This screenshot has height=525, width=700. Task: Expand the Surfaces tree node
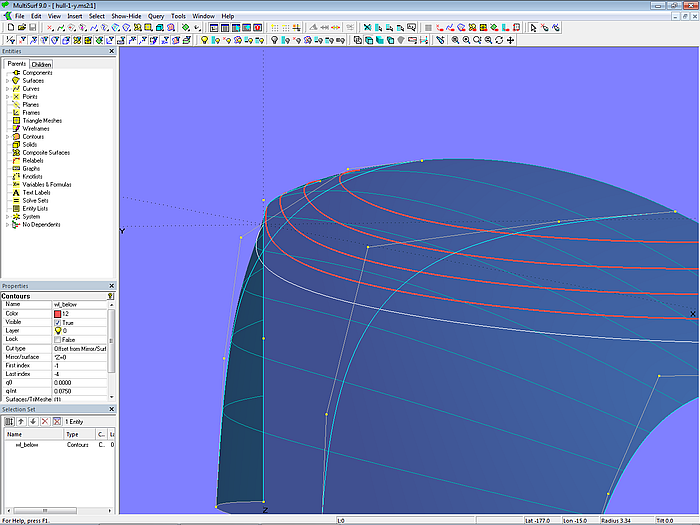8,81
